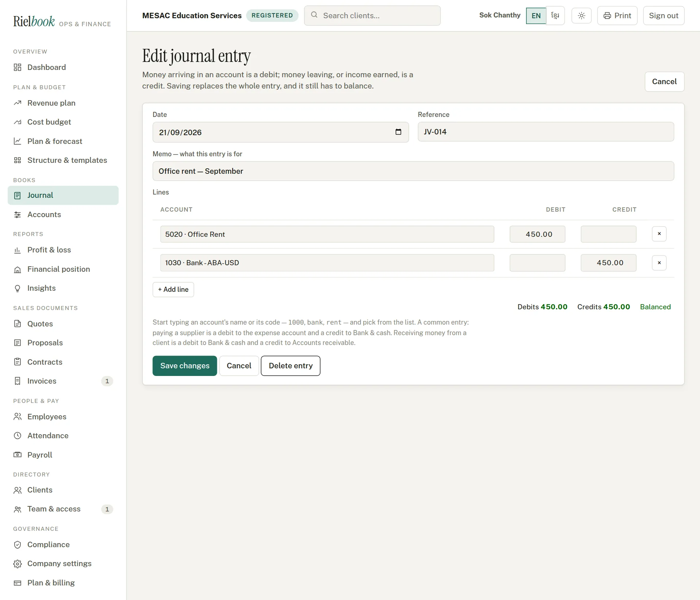
Task: Remove the Office Rent line
Action: (x=659, y=234)
